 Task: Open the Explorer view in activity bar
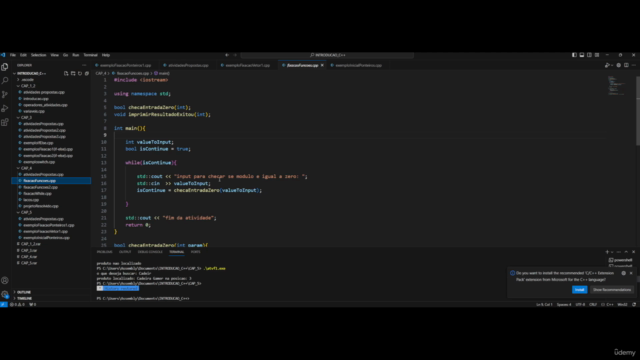(5, 67)
